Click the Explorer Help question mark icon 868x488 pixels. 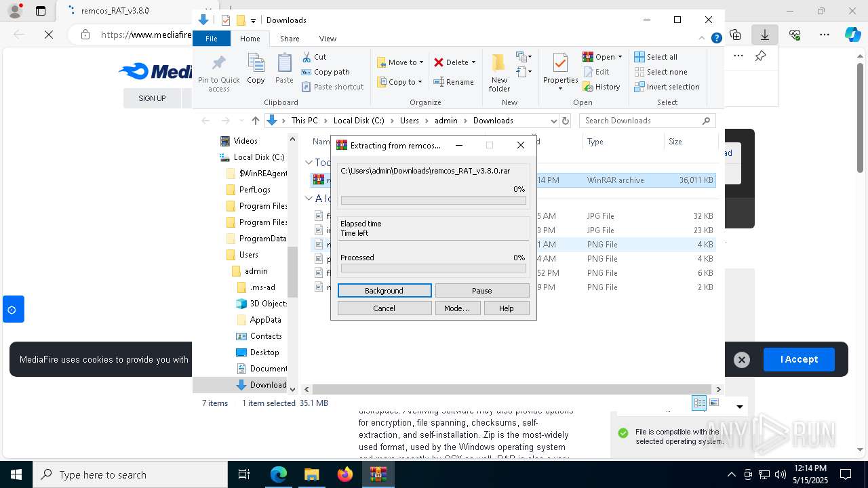click(x=716, y=39)
